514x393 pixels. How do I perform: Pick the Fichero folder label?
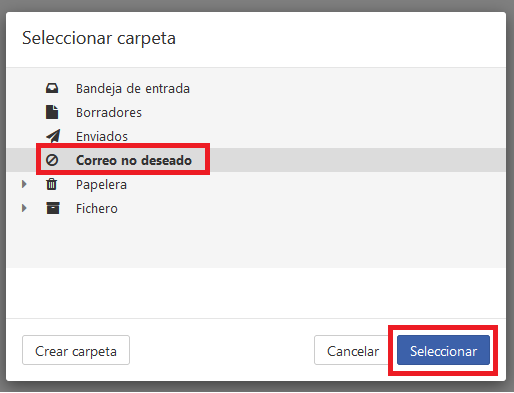pyautogui.click(x=97, y=209)
